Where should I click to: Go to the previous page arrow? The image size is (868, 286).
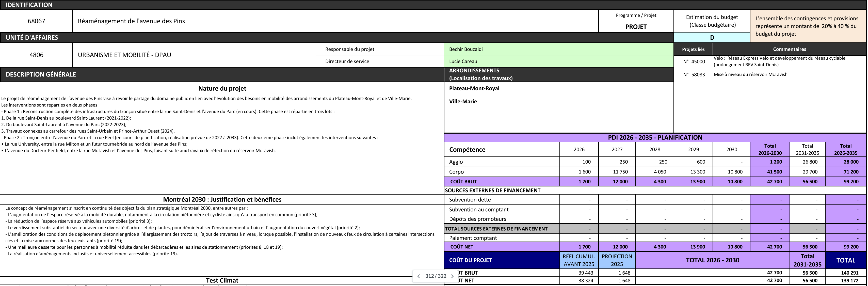419,276
